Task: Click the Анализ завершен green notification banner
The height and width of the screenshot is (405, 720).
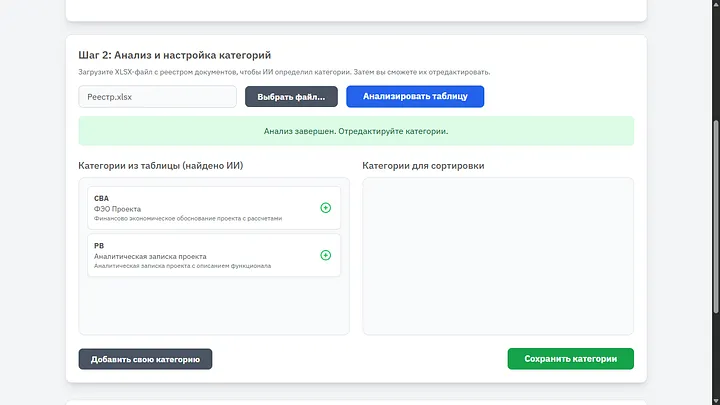Action: tap(356, 131)
